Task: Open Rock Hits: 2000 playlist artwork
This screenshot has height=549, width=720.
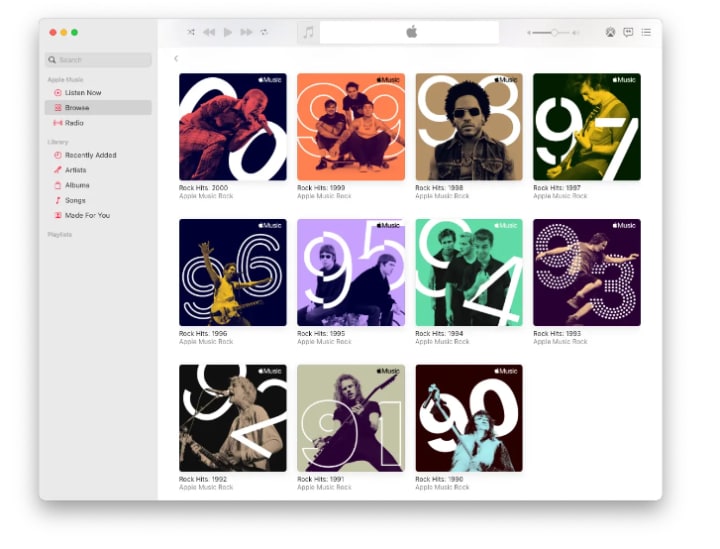Action: click(x=233, y=127)
